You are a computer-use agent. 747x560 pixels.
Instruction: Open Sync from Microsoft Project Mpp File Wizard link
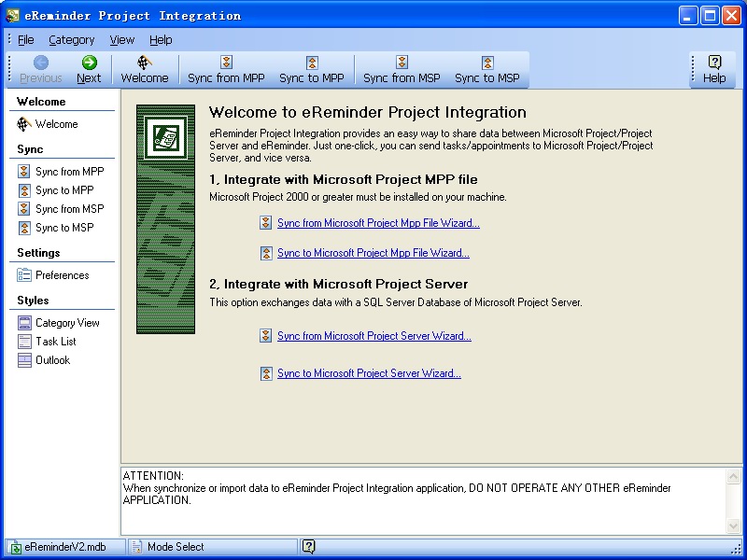(x=378, y=223)
